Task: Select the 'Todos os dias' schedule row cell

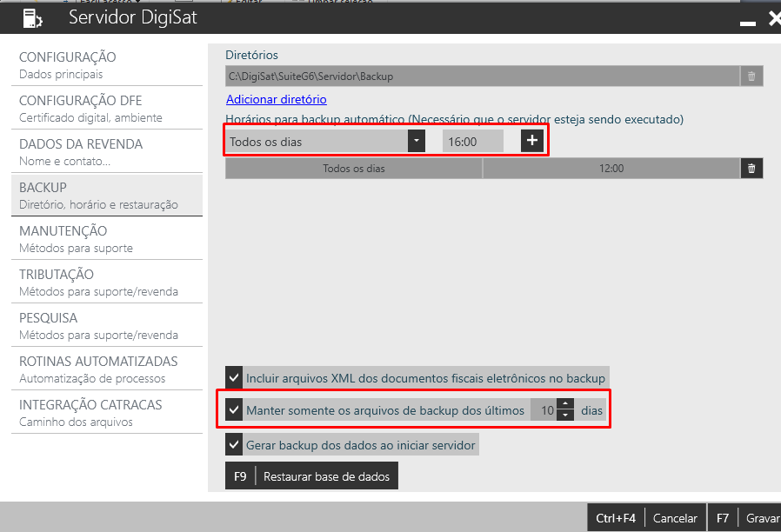Action: (x=354, y=169)
